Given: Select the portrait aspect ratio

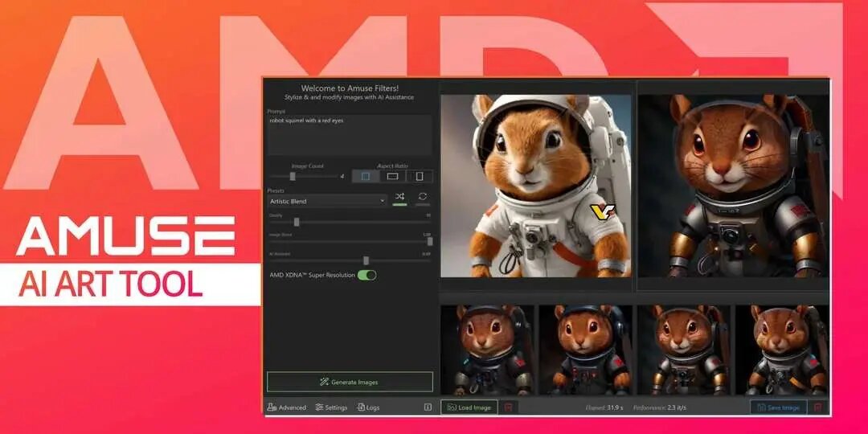Looking at the screenshot, I should 420,176.
